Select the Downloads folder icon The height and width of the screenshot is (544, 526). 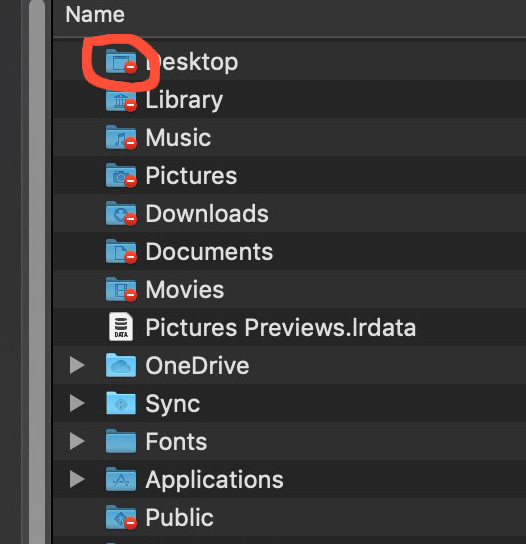tap(121, 214)
